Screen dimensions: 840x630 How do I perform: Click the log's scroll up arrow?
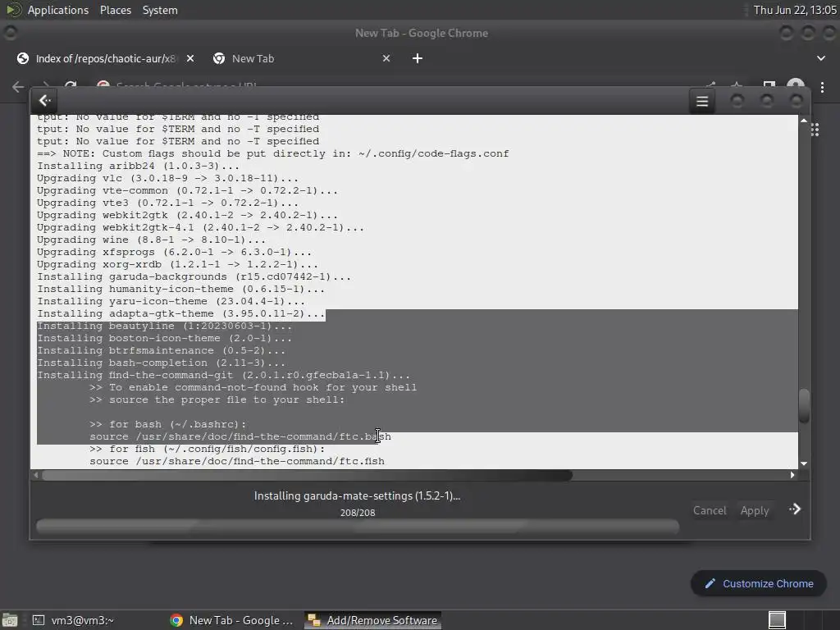coord(804,121)
